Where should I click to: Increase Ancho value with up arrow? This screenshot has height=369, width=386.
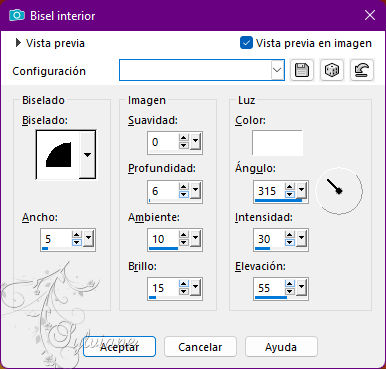(77, 235)
